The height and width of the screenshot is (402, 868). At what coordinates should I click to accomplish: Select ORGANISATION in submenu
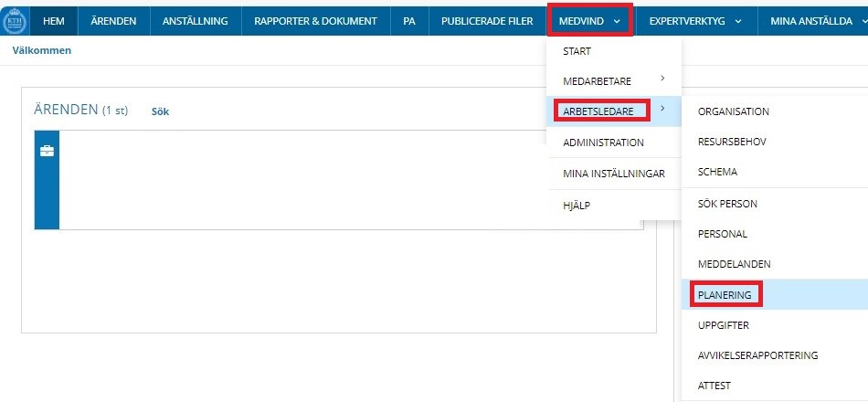coord(775,111)
